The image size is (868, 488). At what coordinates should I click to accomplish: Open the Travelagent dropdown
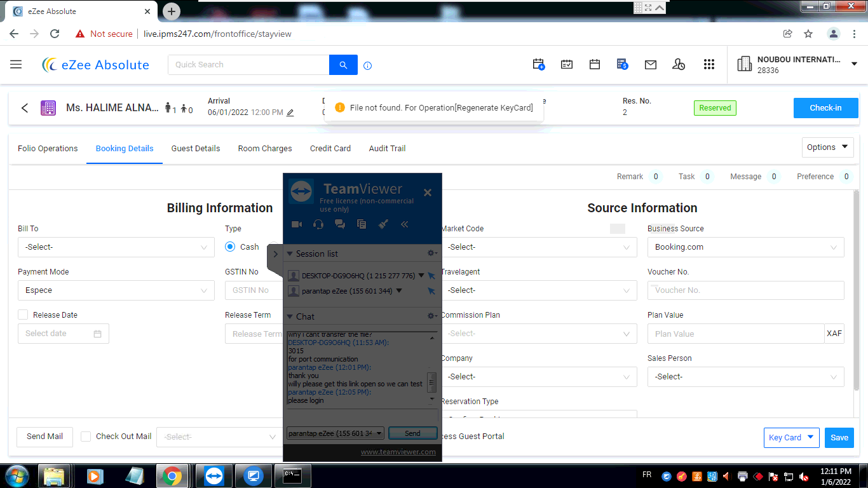(x=539, y=290)
